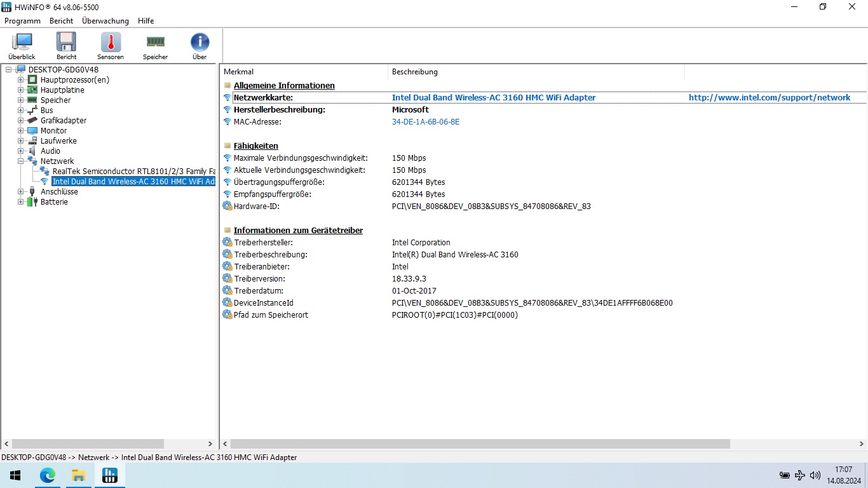Click the Treiberdatum value 01-Oct-2017

[x=414, y=291]
